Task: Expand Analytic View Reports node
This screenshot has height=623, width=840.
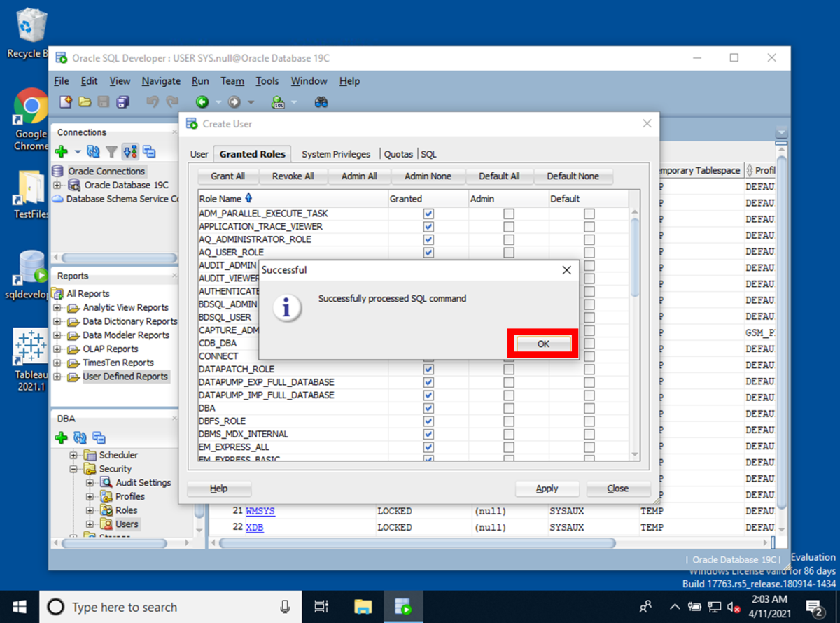Action: 57,308
